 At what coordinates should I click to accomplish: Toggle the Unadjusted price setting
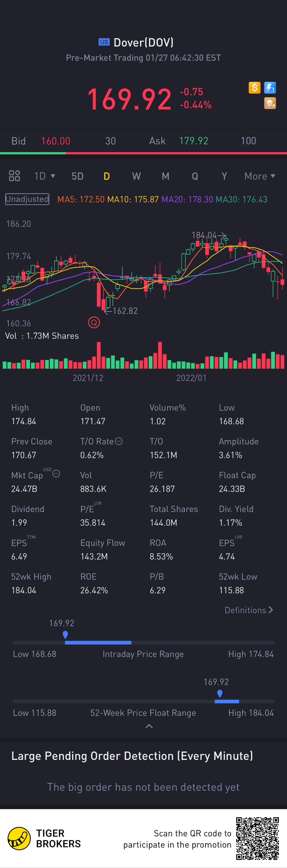[x=27, y=199]
